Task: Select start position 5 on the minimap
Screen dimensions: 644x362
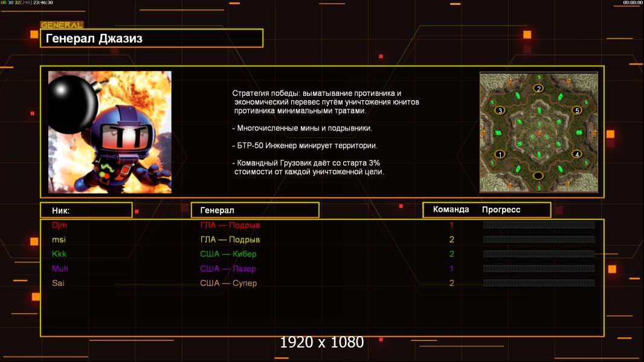Action: [x=577, y=110]
